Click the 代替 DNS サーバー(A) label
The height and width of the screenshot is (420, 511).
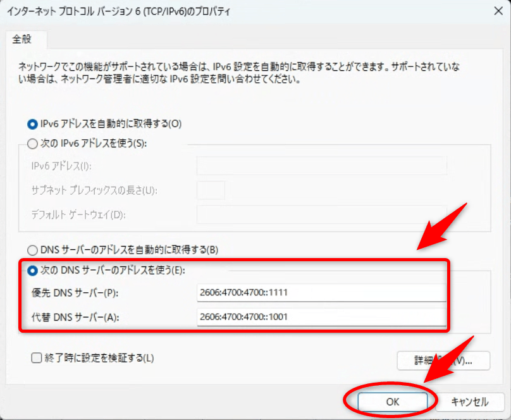[75, 316]
